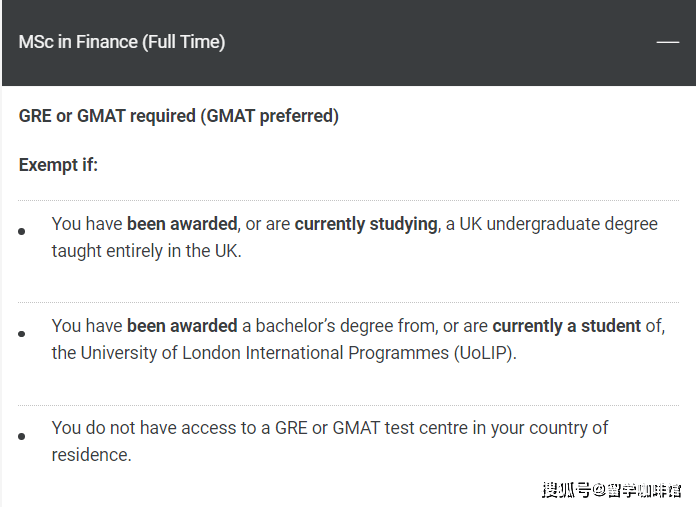Click "taught entirely in the UK" text

145,251
